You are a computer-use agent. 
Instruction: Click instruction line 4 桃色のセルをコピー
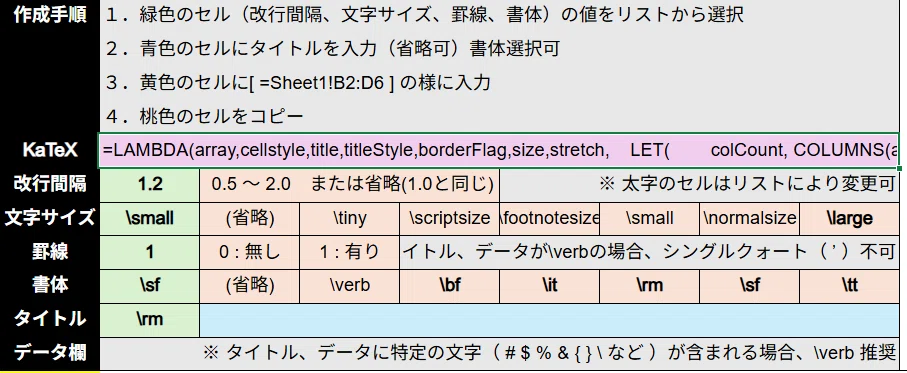[205, 117]
